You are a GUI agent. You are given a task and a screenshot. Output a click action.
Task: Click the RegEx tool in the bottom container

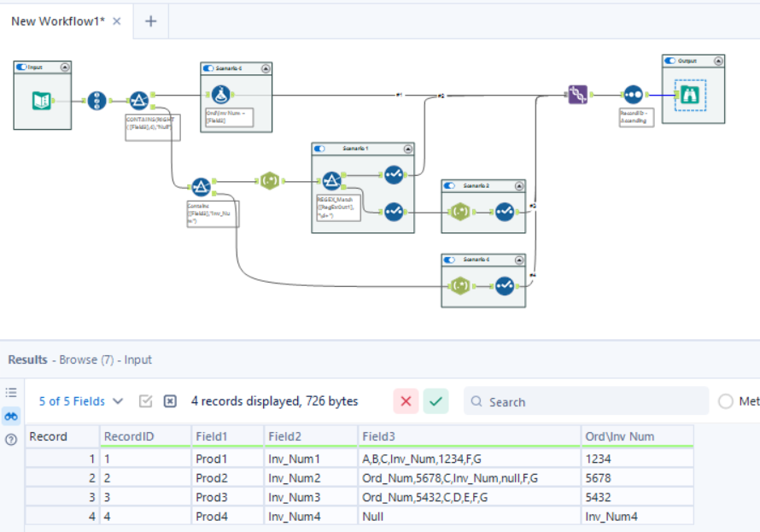coord(460,286)
